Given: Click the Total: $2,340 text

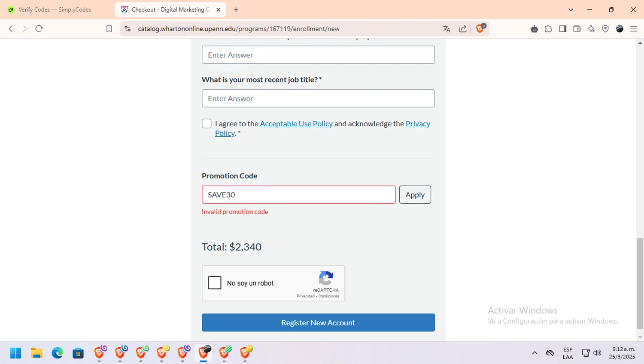Looking at the screenshot, I should [x=231, y=247].
